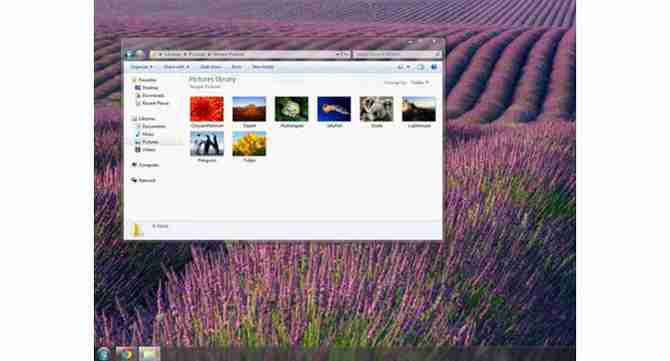
Task: Open the Windows Start orb
Action: click(x=103, y=354)
